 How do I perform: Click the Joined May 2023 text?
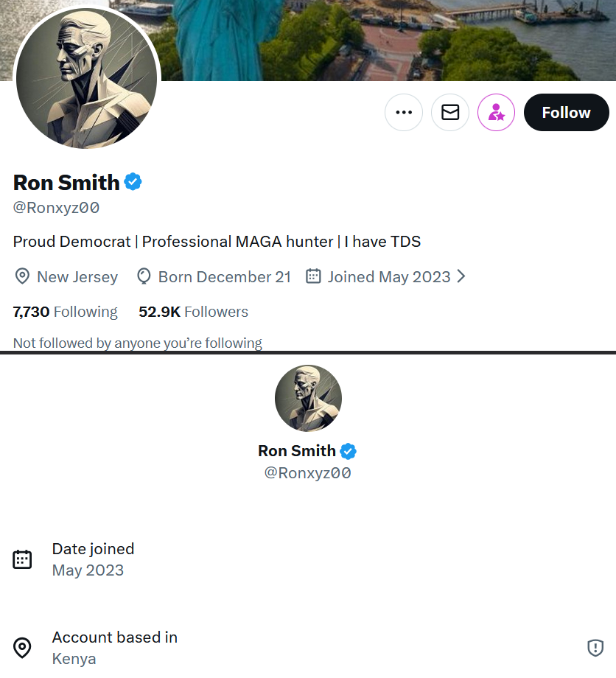(x=389, y=276)
